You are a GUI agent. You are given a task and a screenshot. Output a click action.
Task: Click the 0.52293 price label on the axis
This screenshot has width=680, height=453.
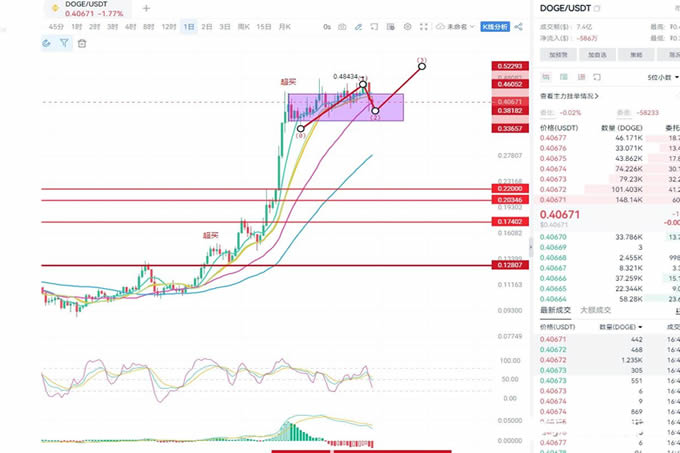coord(504,66)
